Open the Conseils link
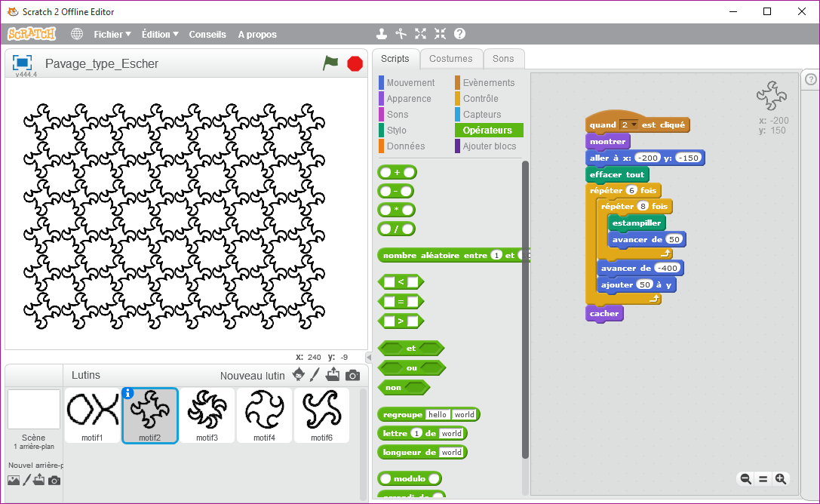The image size is (820, 504). [207, 34]
